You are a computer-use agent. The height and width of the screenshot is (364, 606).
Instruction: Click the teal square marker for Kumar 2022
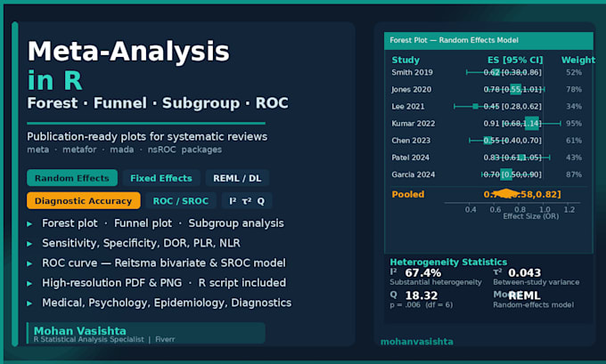coord(532,123)
